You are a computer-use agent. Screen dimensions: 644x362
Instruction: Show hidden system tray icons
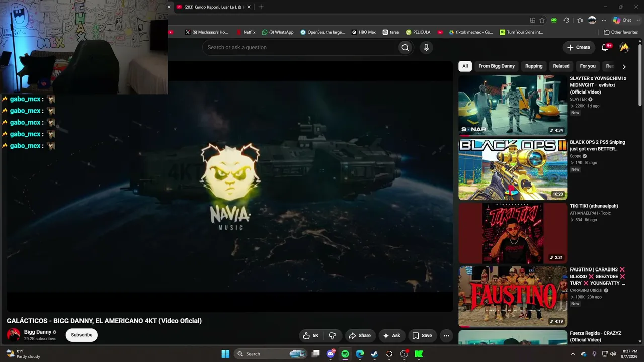(573, 354)
